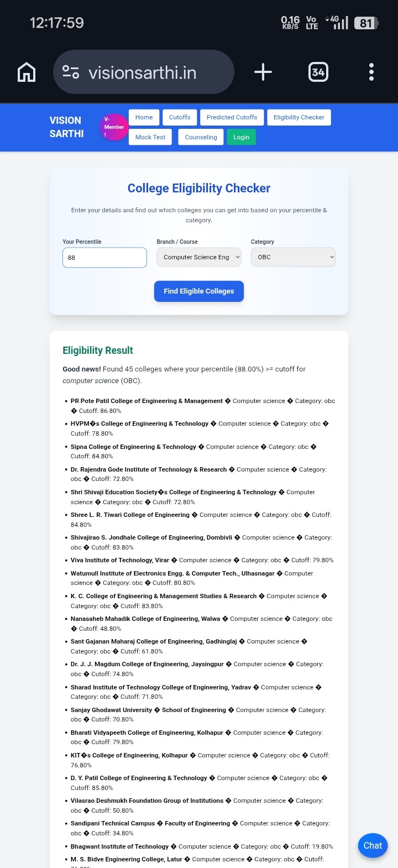The width and height of the screenshot is (398, 868).
Task: Open the Branch/Course dropdown
Action: click(198, 257)
